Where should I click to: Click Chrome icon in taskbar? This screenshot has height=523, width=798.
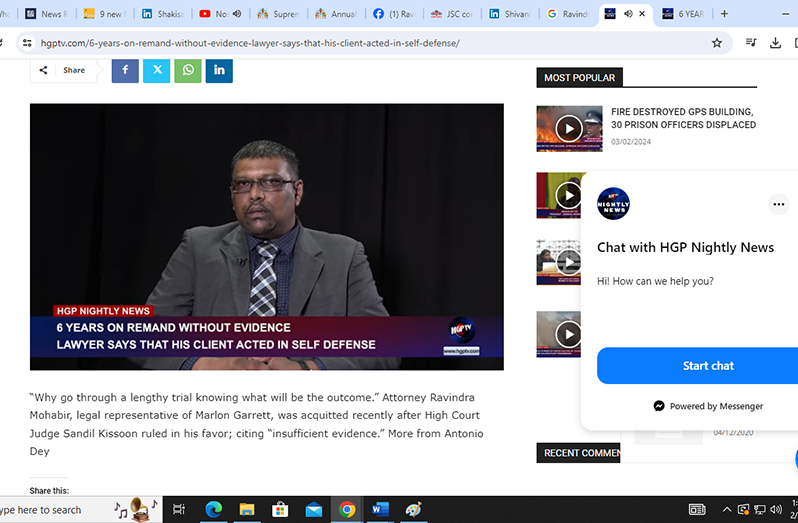point(347,509)
